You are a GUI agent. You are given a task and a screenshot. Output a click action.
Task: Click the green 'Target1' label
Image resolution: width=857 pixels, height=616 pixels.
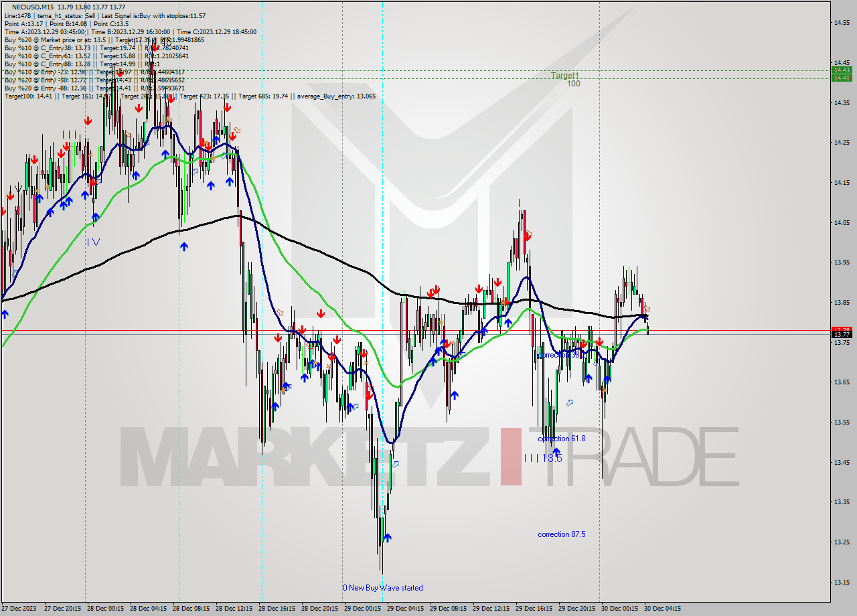click(x=565, y=76)
